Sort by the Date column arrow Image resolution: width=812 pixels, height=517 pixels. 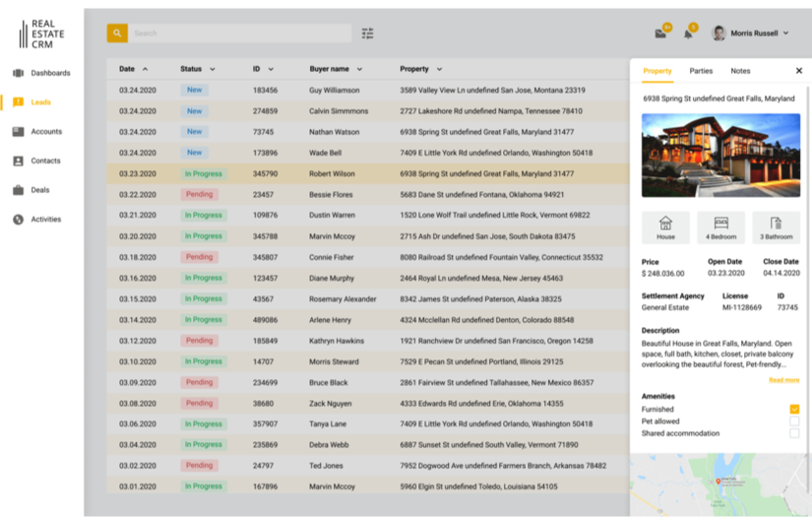coord(145,69)
